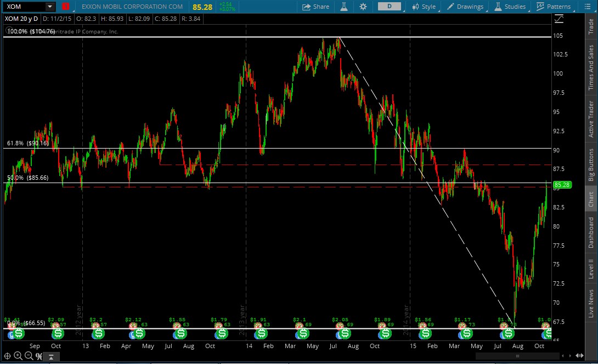Open the Share chart option

click(315, 7)
